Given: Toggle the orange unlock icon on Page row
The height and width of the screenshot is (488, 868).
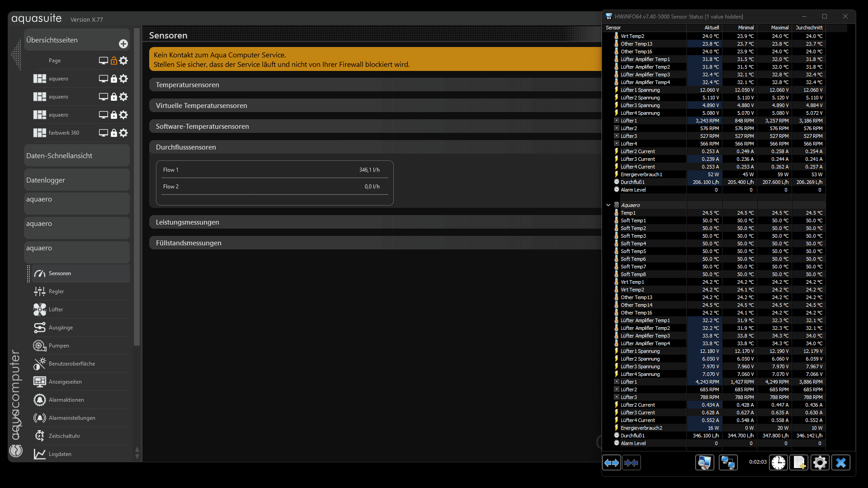Looking at the screenshot, I should click(x=114, y=61).
